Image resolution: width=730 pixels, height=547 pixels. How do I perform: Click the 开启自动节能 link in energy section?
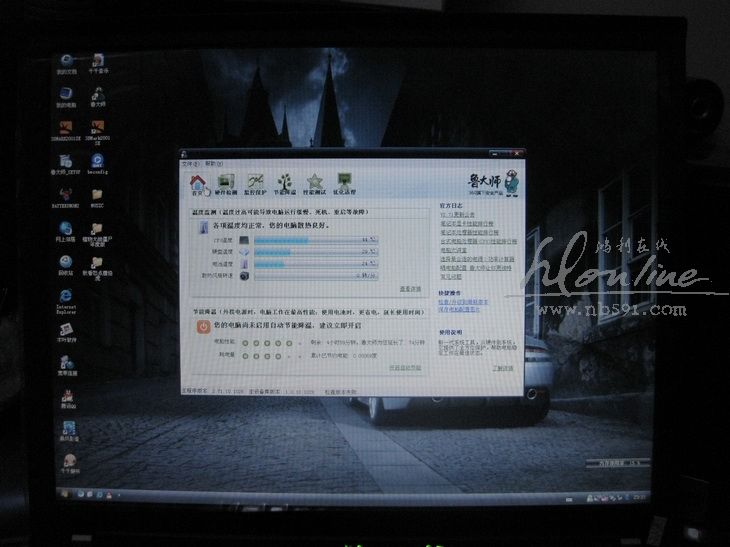pyautogui.click(x=405, y=368)
